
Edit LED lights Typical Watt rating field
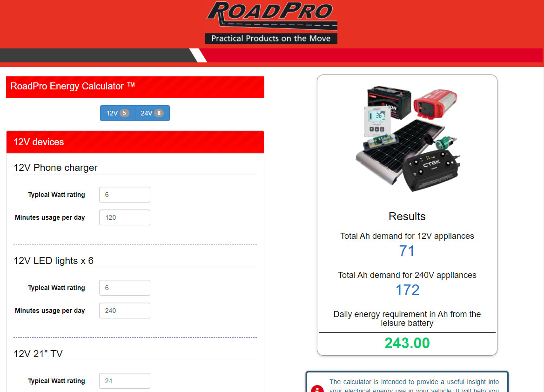[x=125, y=288]
